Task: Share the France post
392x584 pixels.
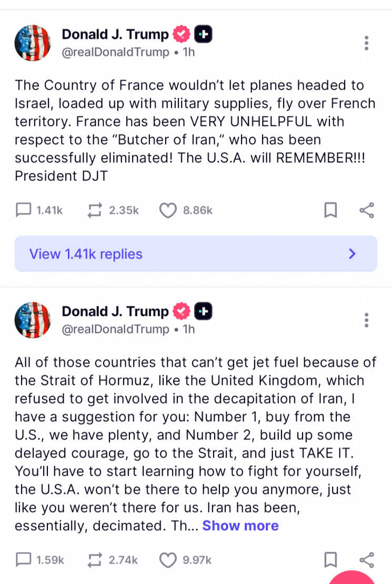Action: pos(367,211)
